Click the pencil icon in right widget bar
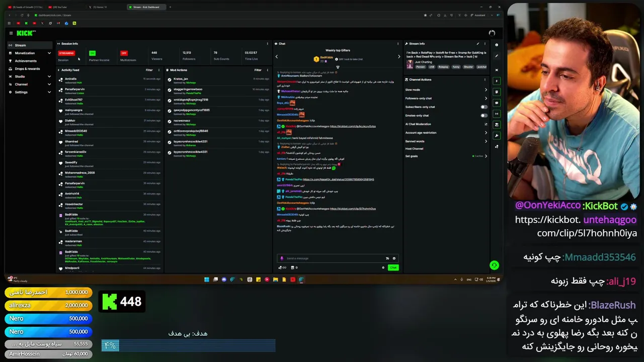Viewport: 644px width, 362px height. [497, 56]
